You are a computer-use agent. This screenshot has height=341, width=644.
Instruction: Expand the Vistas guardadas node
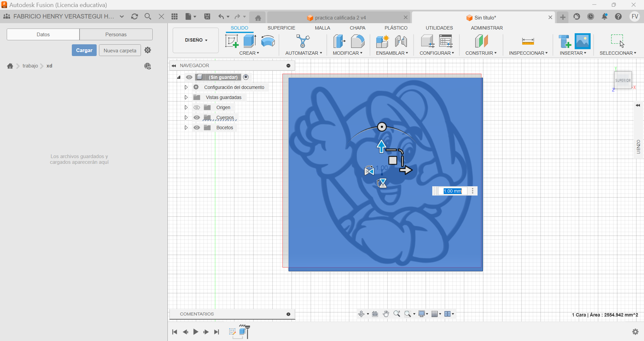pyautogui.click(x=186, y=97)
